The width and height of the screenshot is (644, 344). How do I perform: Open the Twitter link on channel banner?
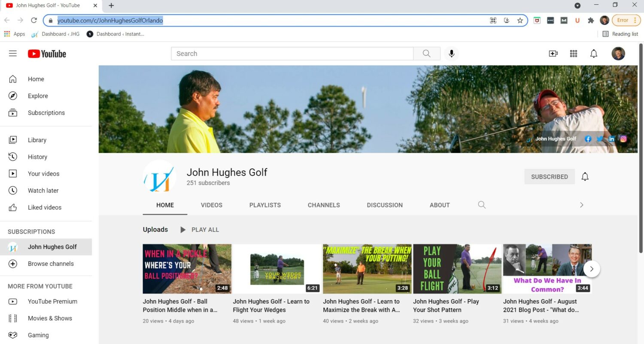click(x=600, y=139)
